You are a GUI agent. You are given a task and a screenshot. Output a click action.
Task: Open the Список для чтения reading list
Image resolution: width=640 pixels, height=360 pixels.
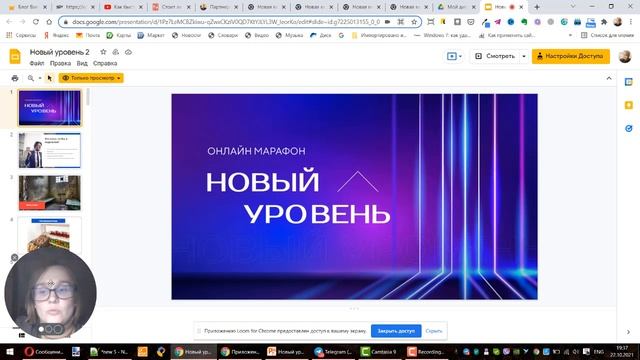tap(608, 36)
